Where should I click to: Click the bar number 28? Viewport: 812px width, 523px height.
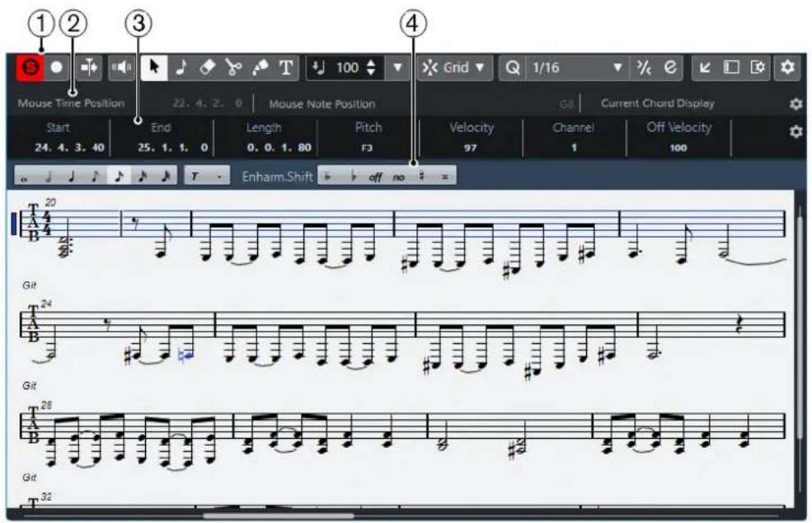[x=46, y=405]
